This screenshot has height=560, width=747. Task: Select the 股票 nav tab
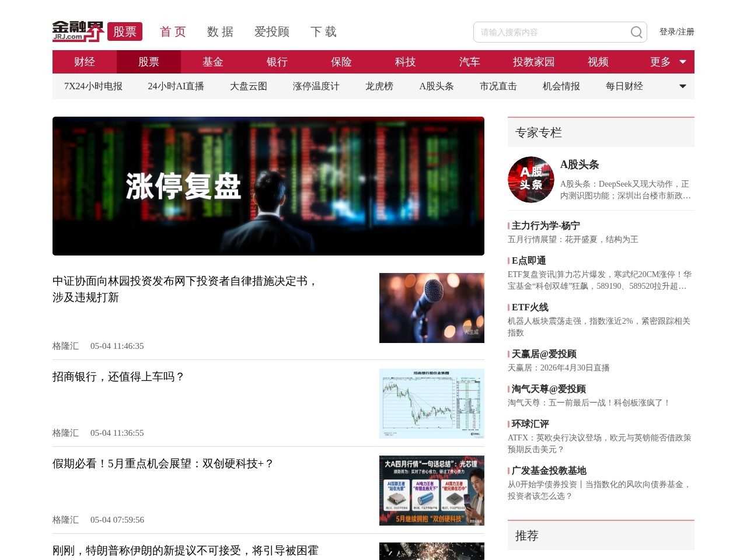pyautogui.click(x=149, y=62)
